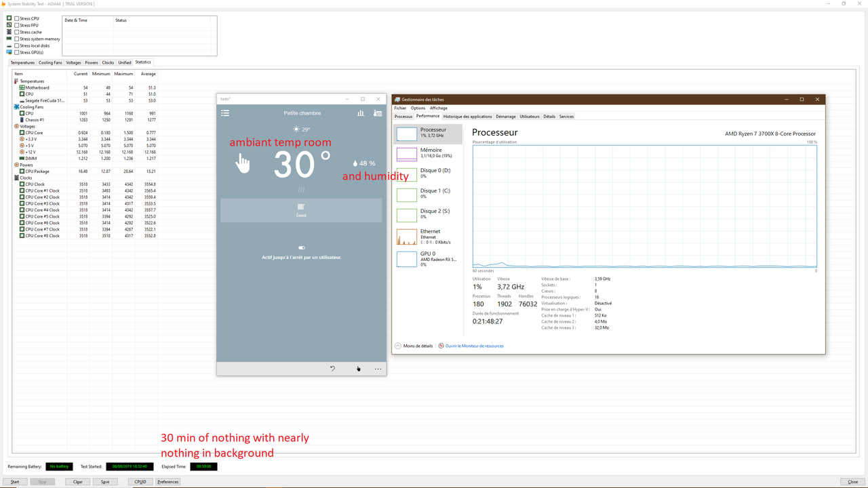Open the tado schedule calendar icon

point(378,113)
